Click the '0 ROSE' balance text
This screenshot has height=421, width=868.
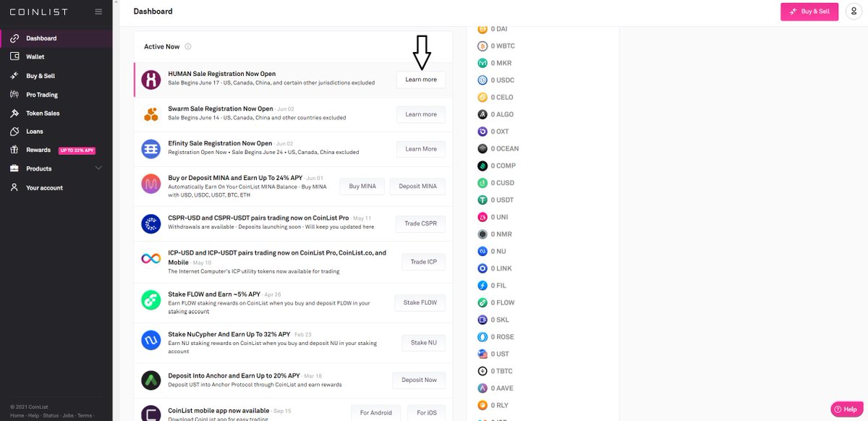click(x=502, y=337)
